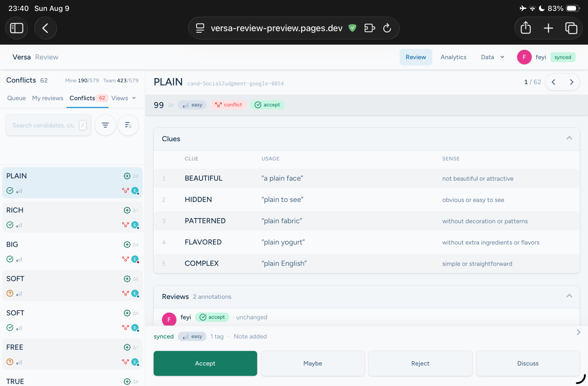This screenshot has width=588, height=386.
Task: Go back with the browser back arrow
Action: (45, 28)
